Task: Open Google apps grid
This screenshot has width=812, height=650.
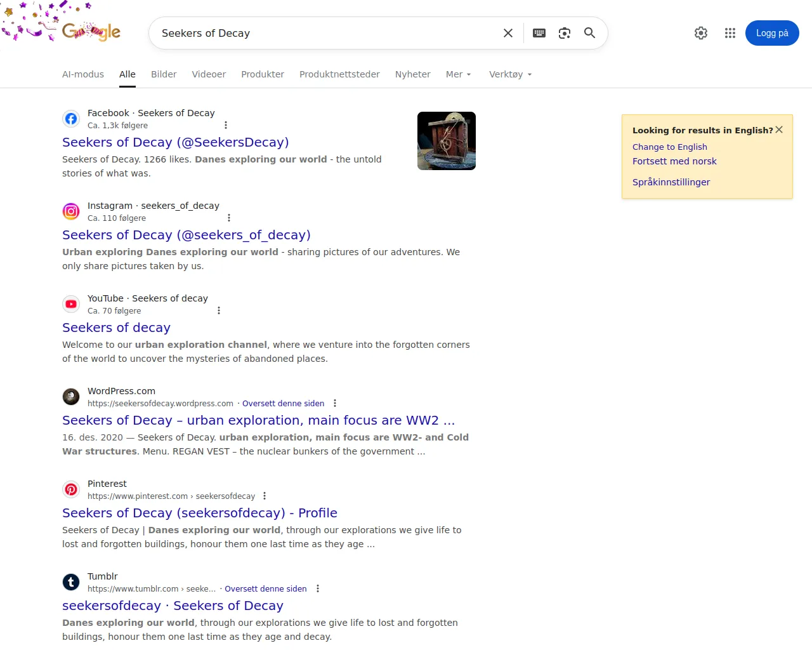Action: 730,33
